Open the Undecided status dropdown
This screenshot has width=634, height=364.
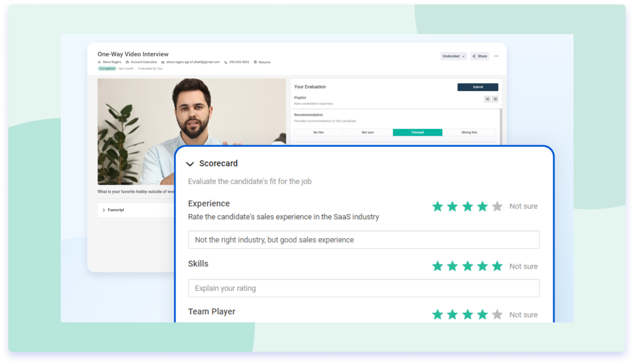coord(454,56)
